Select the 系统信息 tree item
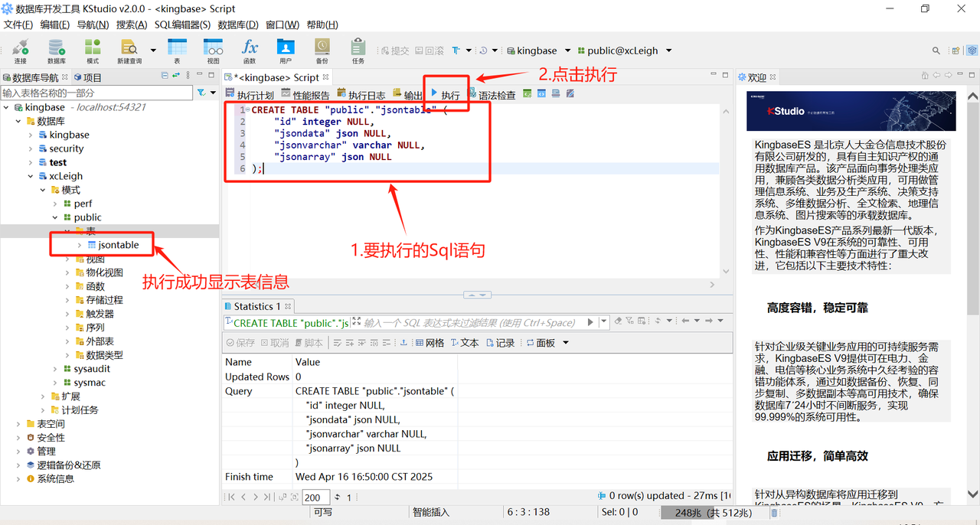980x525 pixels. [51, 479]
